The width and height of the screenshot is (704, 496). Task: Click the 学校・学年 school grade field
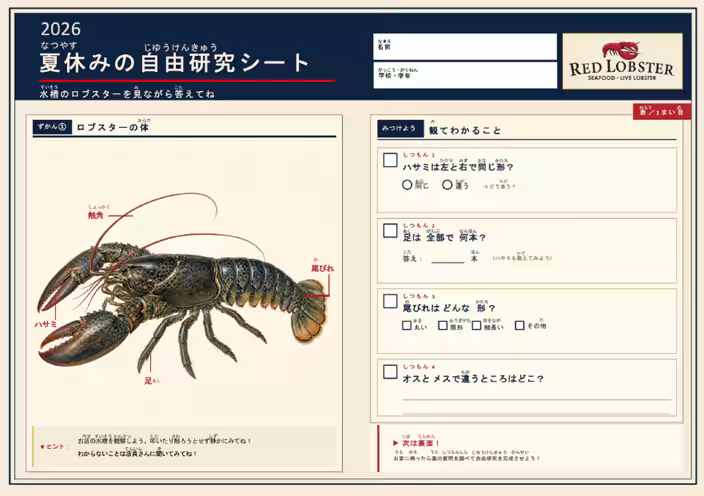click(x=465, y=75)
